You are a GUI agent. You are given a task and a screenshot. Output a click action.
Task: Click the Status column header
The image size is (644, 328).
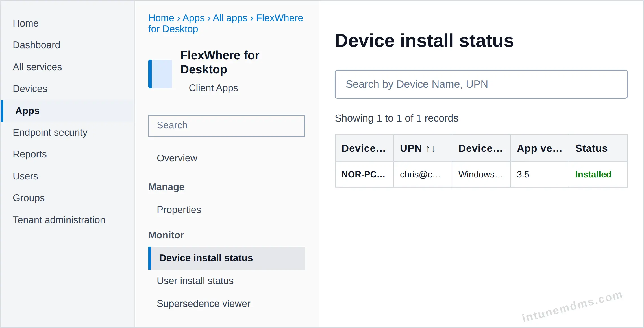598,148
